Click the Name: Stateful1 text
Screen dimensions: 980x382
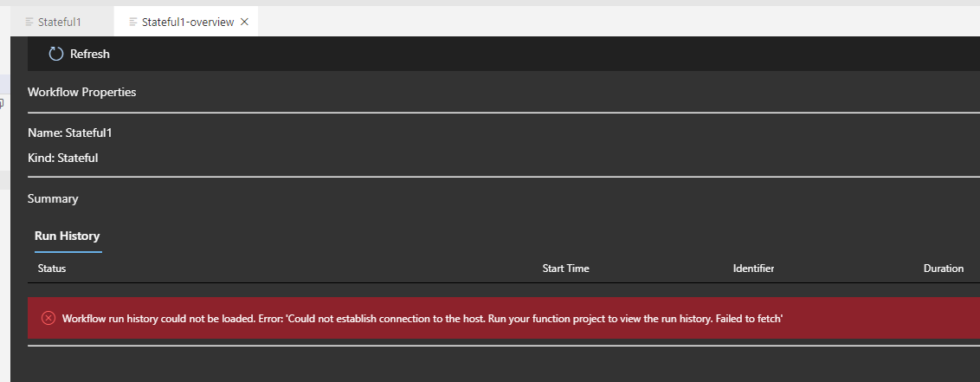[70, 133]
